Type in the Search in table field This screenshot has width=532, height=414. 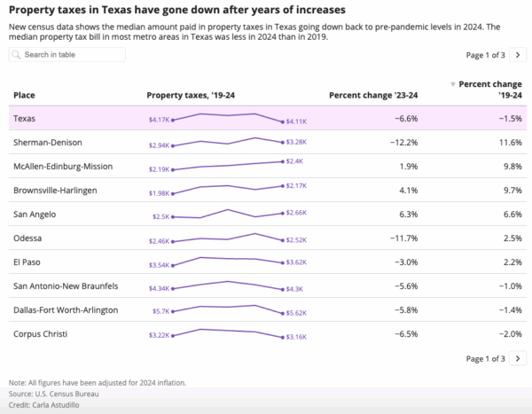(x=73, y=55)
